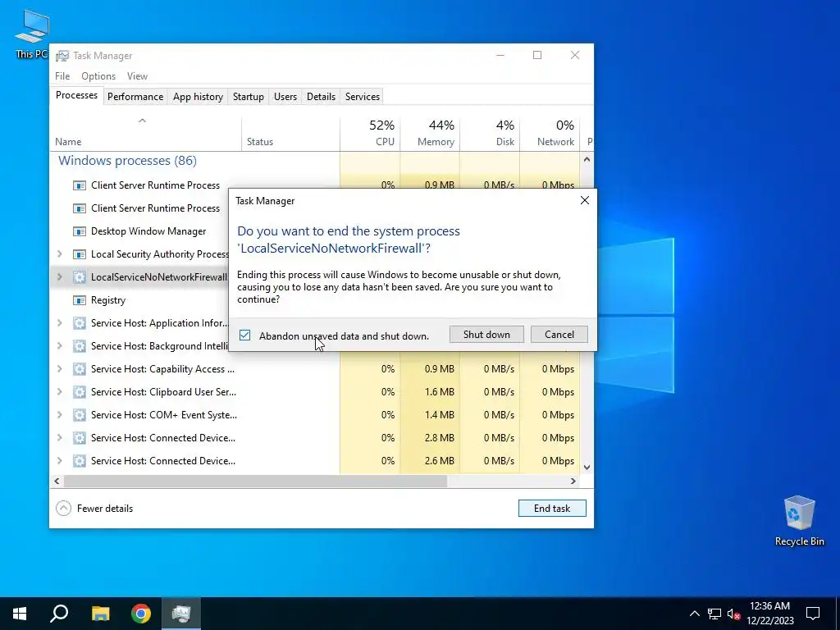
Task: Sort by the CPU column header
Action: (370, 133)
